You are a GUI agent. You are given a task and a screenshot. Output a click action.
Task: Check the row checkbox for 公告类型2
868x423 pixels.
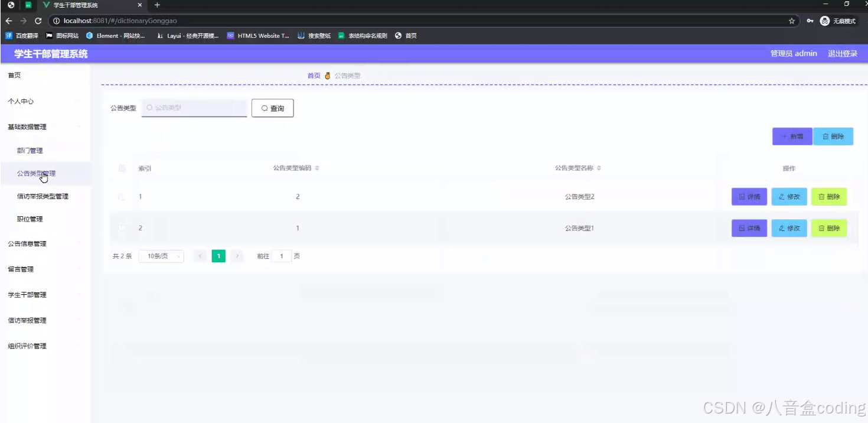click(122, 197)
